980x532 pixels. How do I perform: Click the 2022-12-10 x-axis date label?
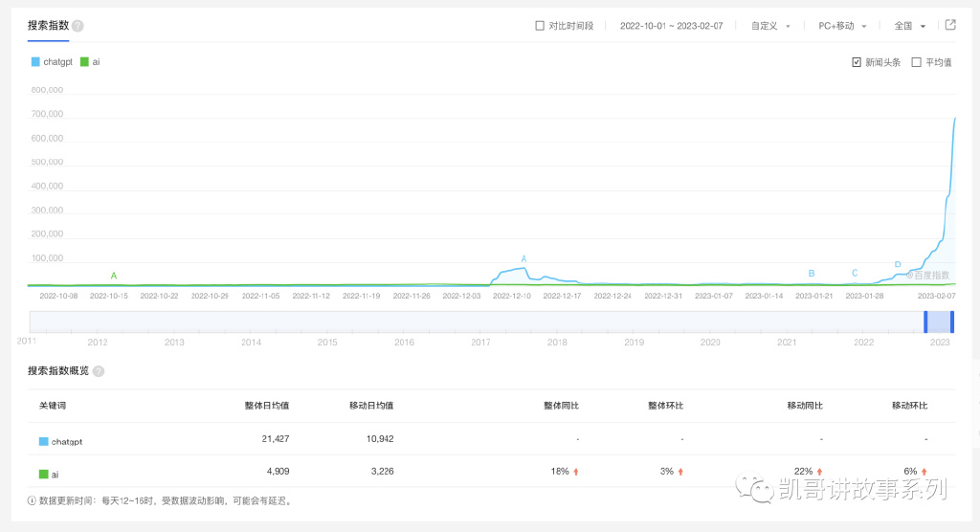click(x=512, y=296)
